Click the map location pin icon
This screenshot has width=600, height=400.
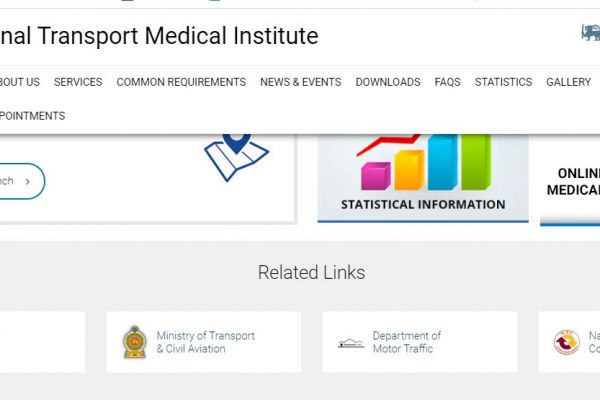[236, 157]
